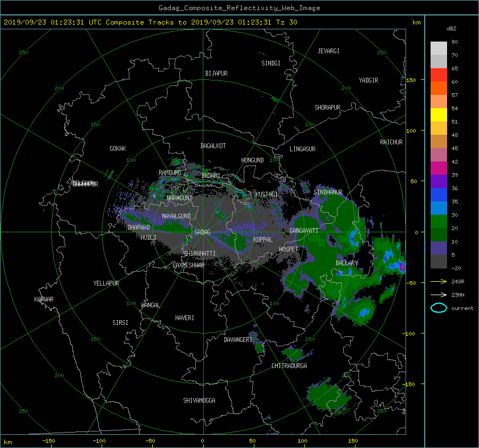Image resolution: width=479 pixels, height=448 pixels.
Task: Select the yellow 51–54 dBZ color swatch
Action: coord(439,115)
